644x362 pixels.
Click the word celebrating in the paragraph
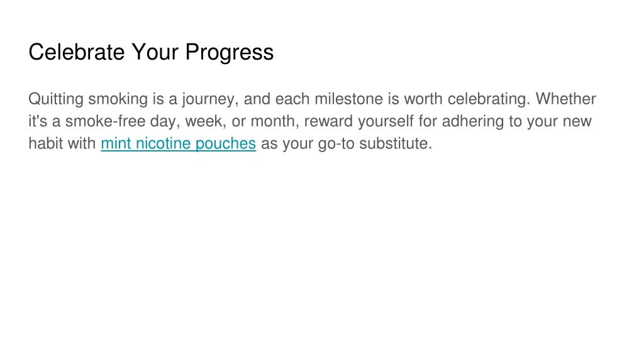(x=487, y=99)
